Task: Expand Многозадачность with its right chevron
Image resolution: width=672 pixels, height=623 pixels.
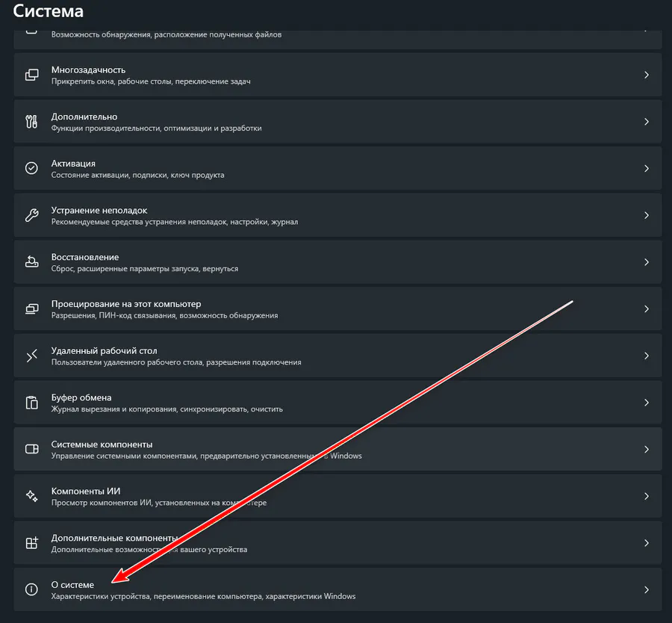Action: coord(647,75)
